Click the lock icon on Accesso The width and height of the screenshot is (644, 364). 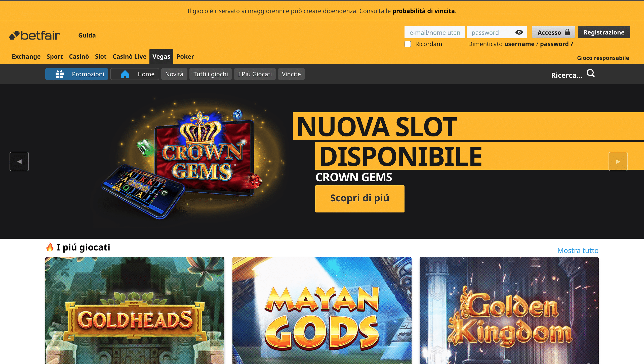pyautogui.click(x=567, y=32)
